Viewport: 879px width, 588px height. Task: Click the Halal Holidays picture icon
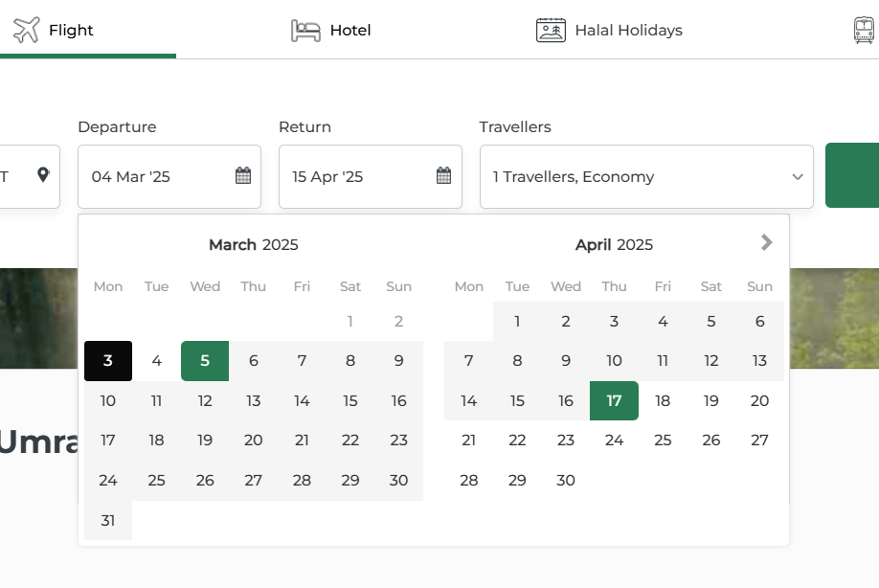tap(551, 31)
